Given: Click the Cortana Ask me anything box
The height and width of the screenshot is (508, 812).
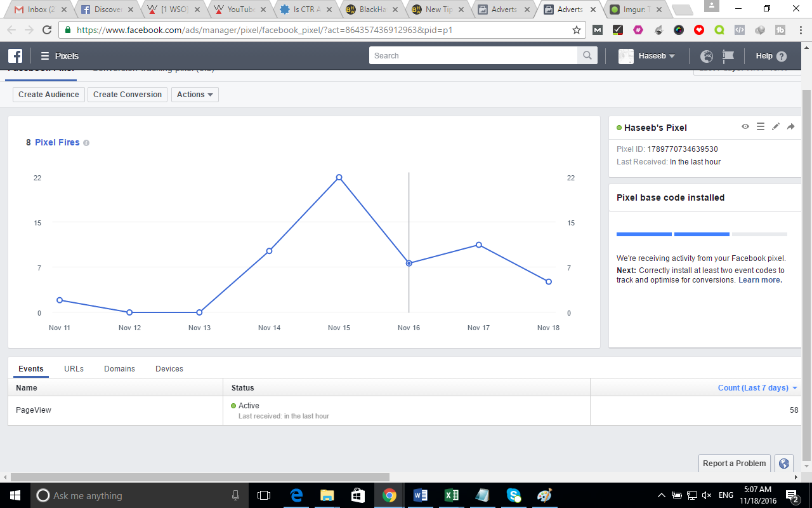Looking at the screenshot, I should coord(140,495).
